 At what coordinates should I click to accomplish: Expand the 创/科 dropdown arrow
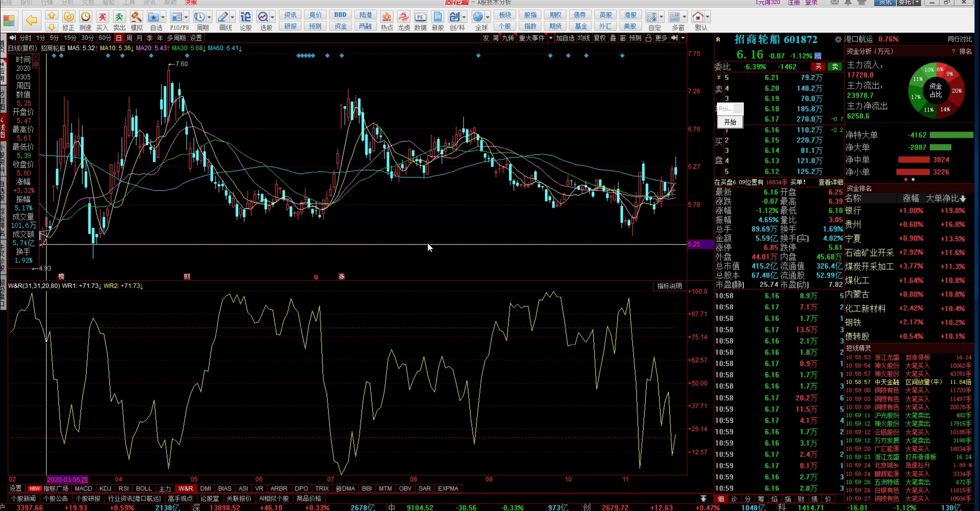click(464, 17)
